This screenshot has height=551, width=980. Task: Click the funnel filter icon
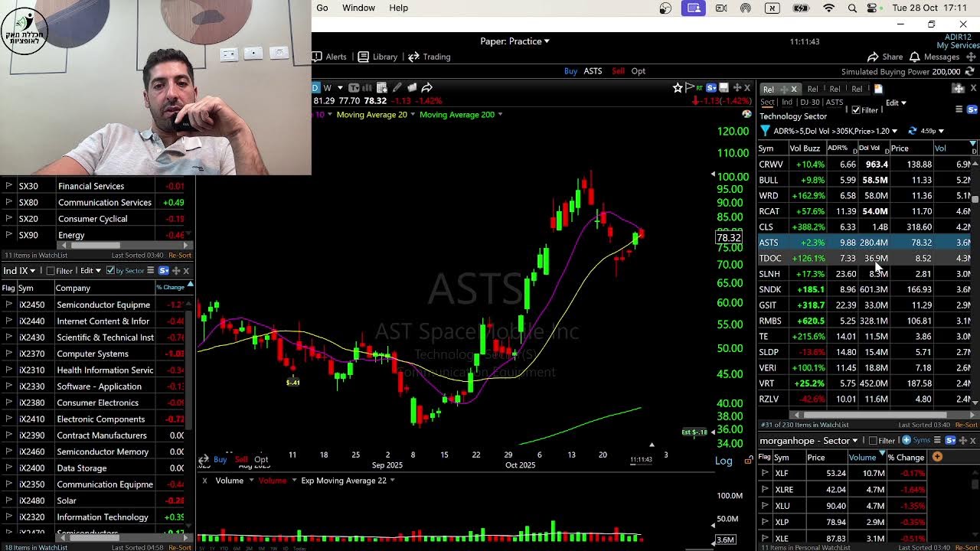[x=765, y=131]
